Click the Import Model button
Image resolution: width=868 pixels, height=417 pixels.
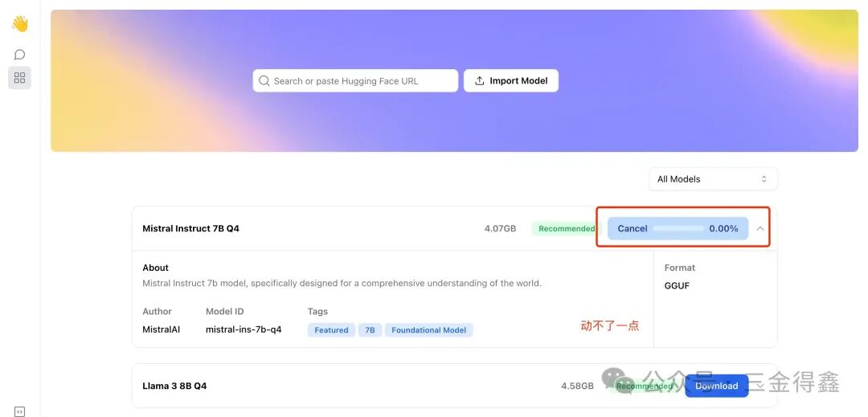pos(511,80)
